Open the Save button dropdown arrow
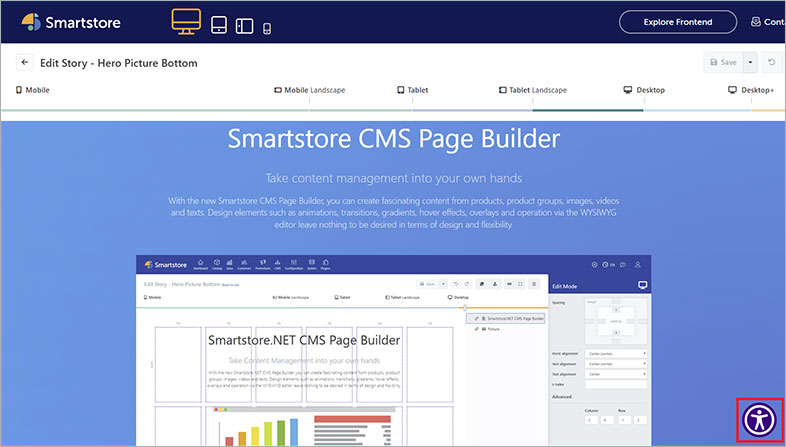Viewport: 786px width, 447px height. point(750,63)
